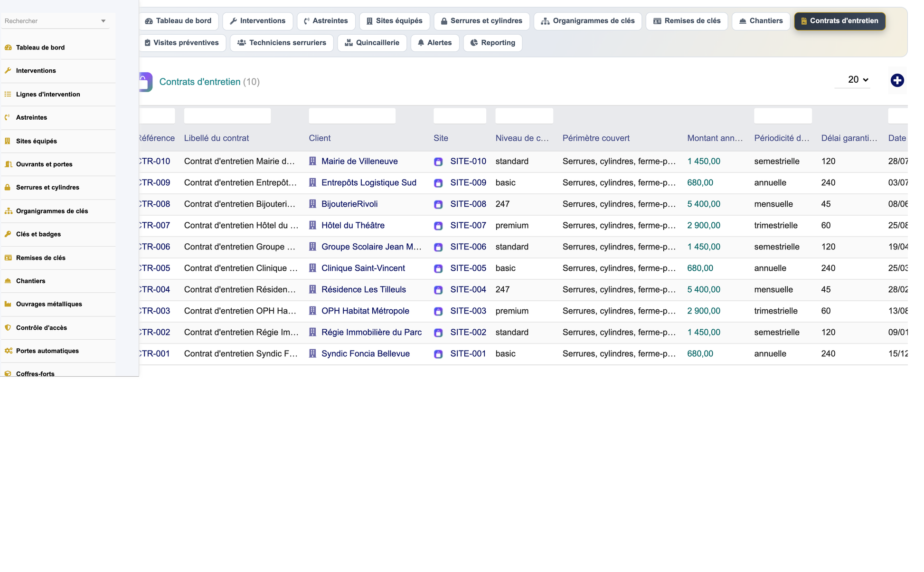The height and width of the screenshot is (572, 924).
Task: Open client Groupe Scolaire Jean M… link
Action: pos(371,247)
